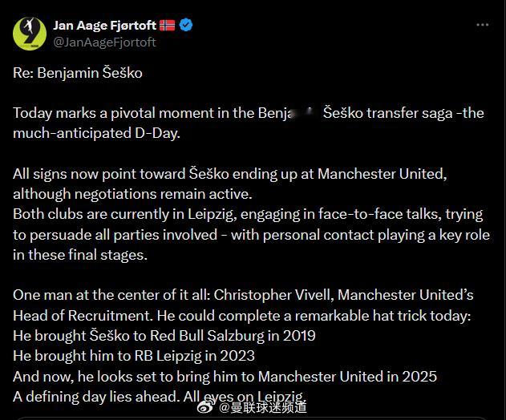Click the "Re: Benjamin Šeško" heading line
Screen dimensions: 506x420
[x=78, y=73]
